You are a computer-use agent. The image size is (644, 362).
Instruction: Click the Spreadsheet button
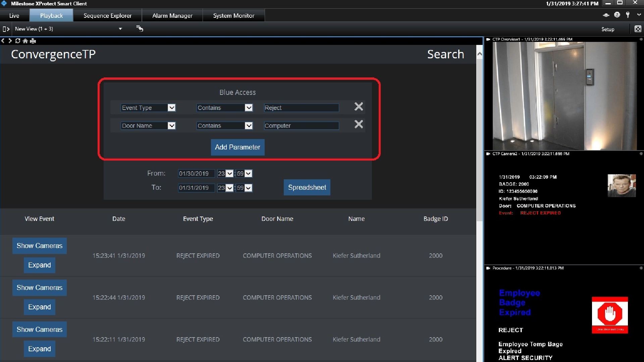tap(307, 187)
